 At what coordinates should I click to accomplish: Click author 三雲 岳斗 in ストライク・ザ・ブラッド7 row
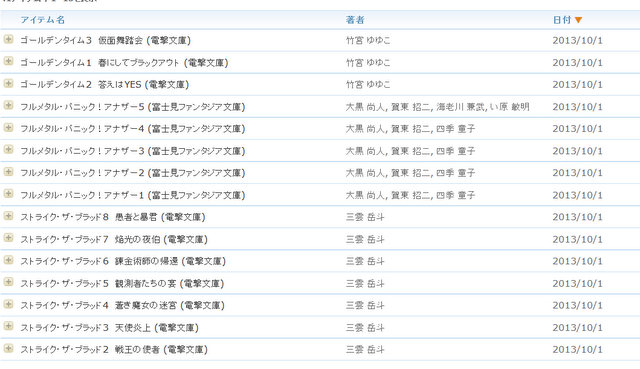point(365,239)
